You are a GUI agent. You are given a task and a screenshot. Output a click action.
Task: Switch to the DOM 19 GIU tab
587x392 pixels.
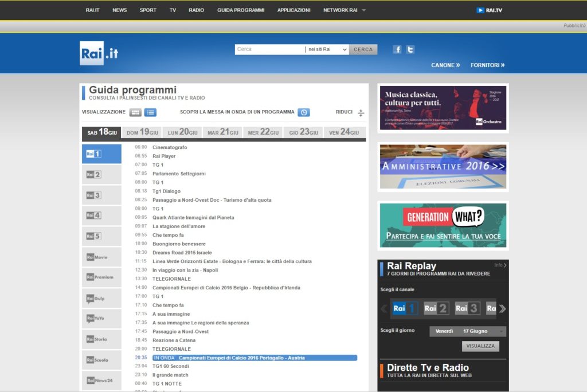pyautogui.click(x=142, y=132)
